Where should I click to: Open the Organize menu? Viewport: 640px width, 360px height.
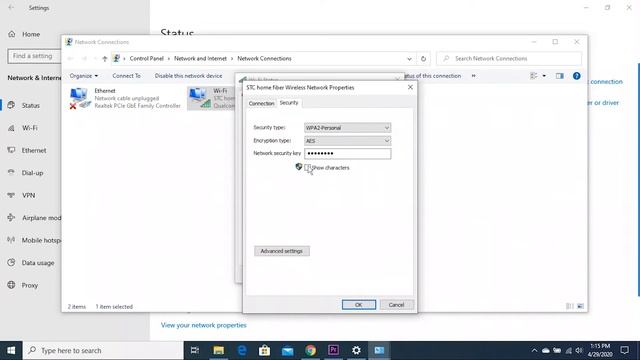84,76
